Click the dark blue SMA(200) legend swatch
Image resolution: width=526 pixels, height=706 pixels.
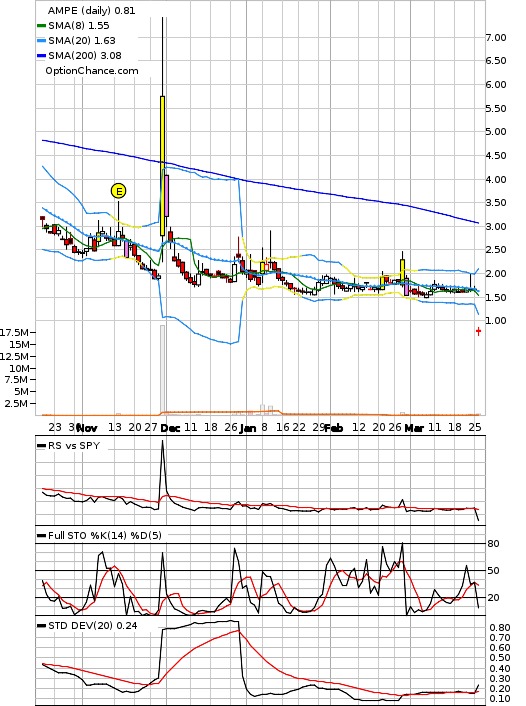41,55
